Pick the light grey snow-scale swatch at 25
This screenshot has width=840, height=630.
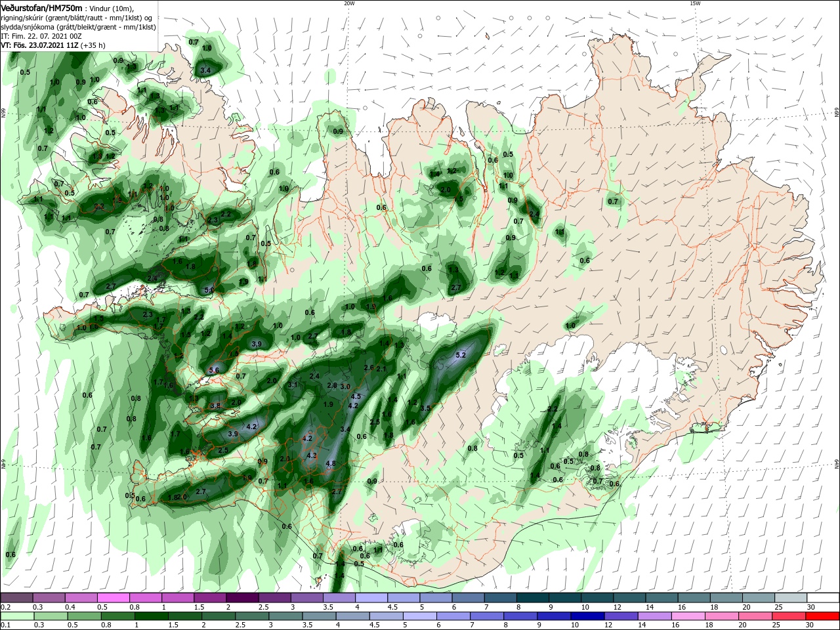791,598
